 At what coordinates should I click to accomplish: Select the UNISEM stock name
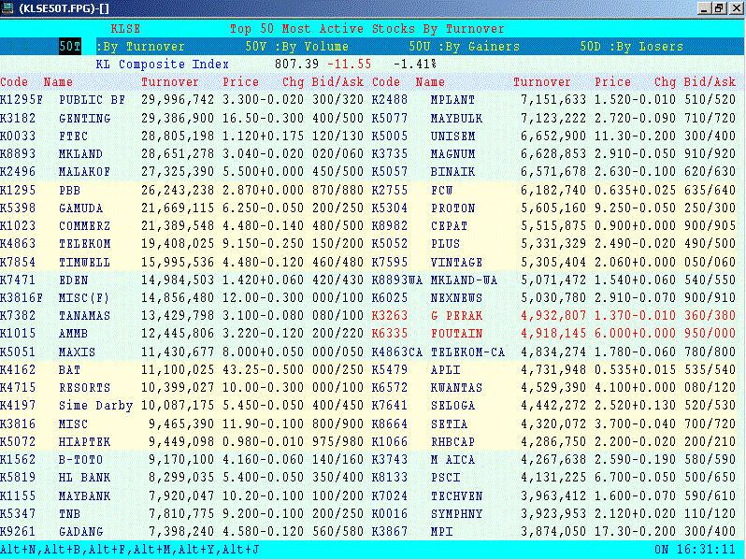click(x=452, y=136)
